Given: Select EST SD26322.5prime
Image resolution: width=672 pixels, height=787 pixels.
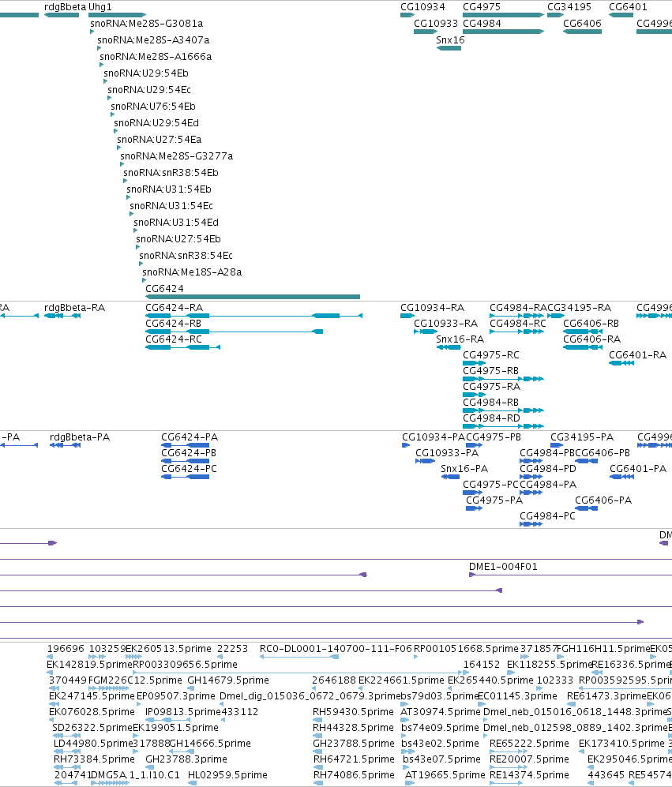Looking at the screenshot, I should pos(66,736).
